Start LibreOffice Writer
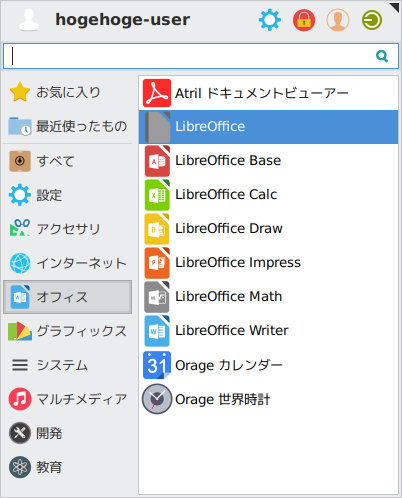 coord(268,331)
